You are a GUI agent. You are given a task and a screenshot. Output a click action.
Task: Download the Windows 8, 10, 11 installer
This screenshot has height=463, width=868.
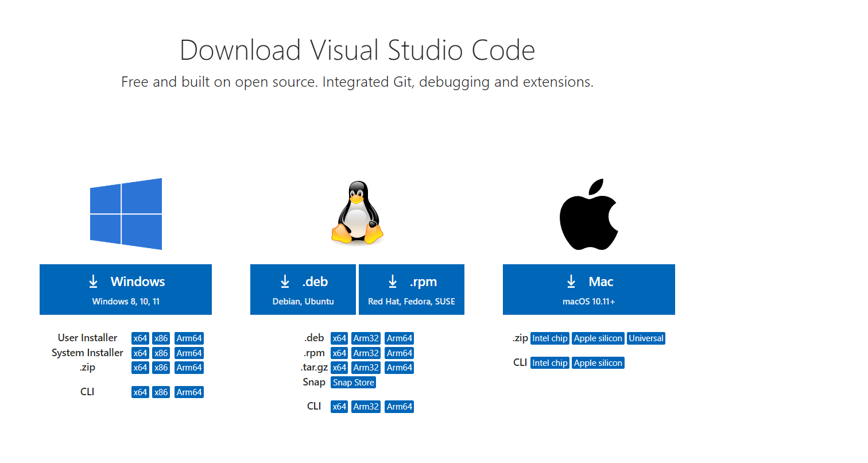[126, 290]
